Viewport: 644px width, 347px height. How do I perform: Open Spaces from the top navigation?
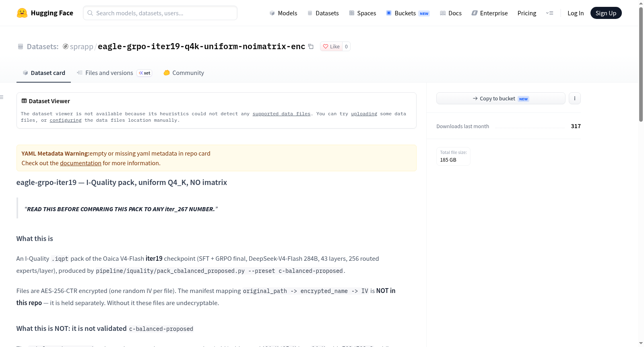pos(362,13)
